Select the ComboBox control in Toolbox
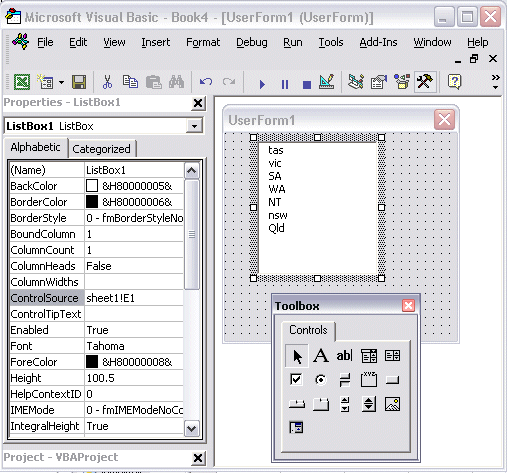Image resolution: width=507 pixels, height=473 pixels. (369, 356)
